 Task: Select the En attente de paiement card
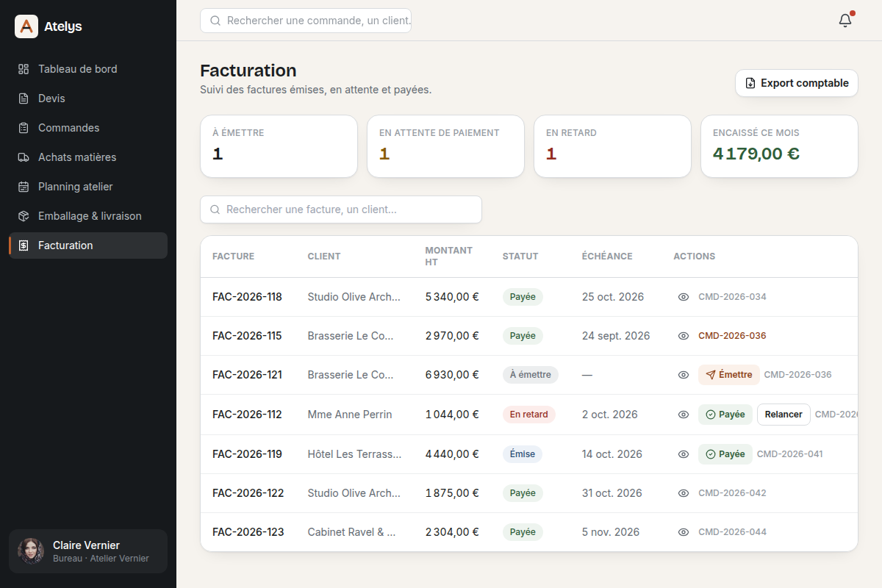[445, 146]
